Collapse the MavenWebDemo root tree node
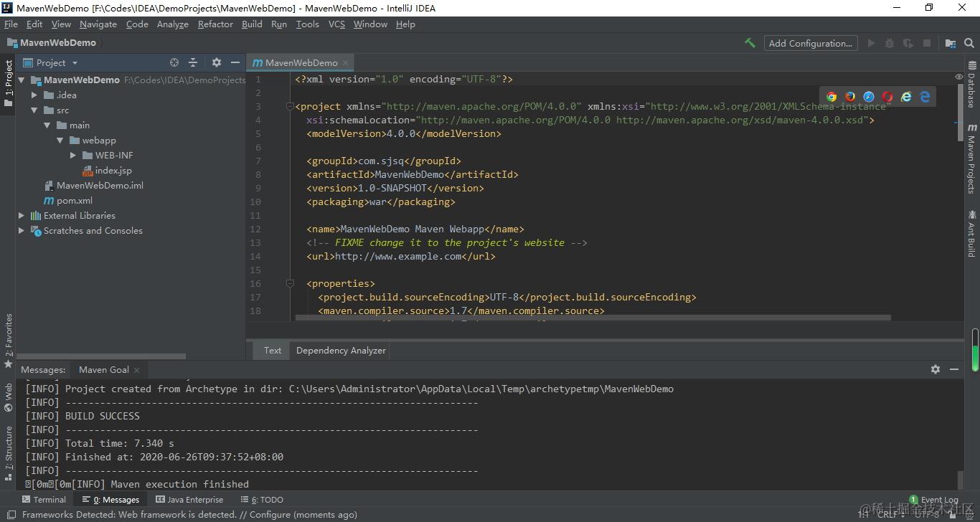 tap(22, 80)
